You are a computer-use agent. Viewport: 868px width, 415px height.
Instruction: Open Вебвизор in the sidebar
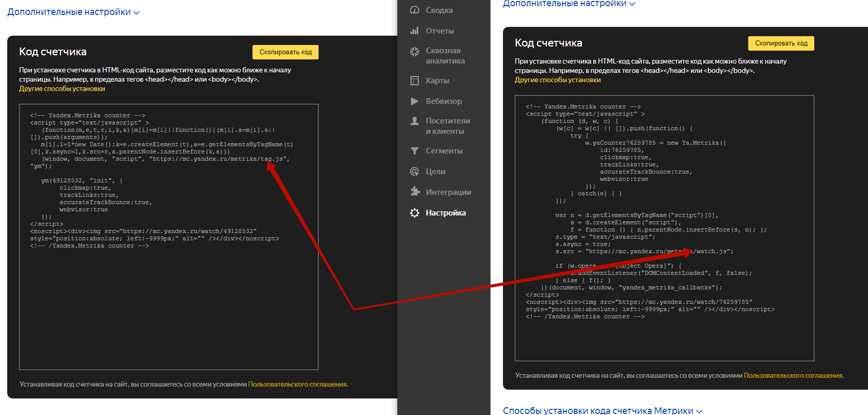pyautogui.click(x=444, y=101)
